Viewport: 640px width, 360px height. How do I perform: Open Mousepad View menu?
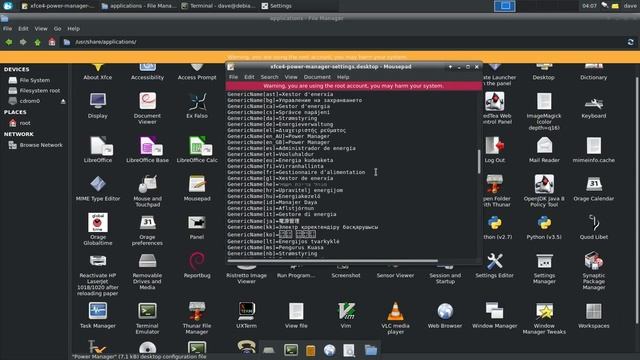(x=291, y=77)
